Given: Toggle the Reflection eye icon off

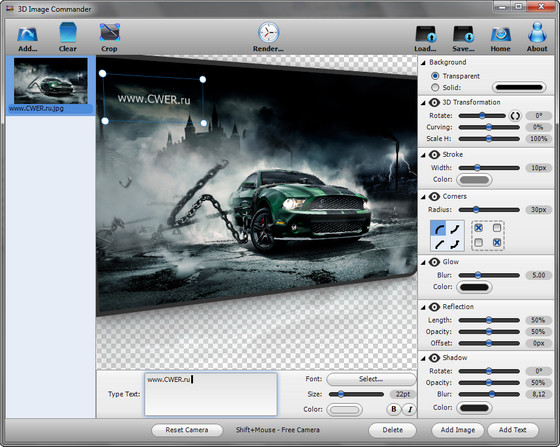Looking at the screenshot, I should 434,307.
